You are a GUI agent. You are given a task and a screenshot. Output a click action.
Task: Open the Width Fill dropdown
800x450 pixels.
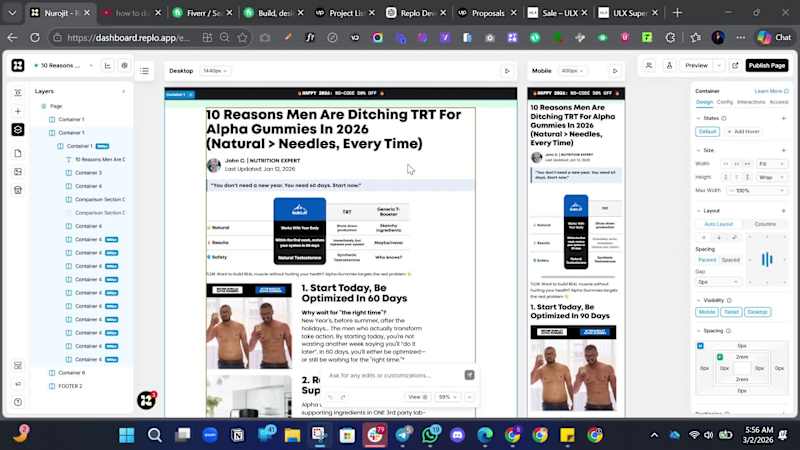[771, 164]
